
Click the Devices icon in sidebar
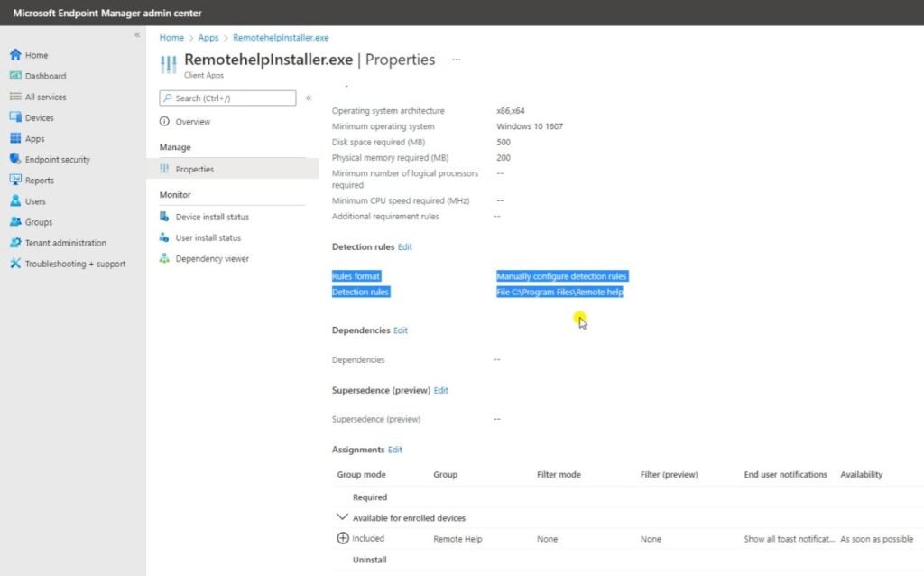coord(15,117)
